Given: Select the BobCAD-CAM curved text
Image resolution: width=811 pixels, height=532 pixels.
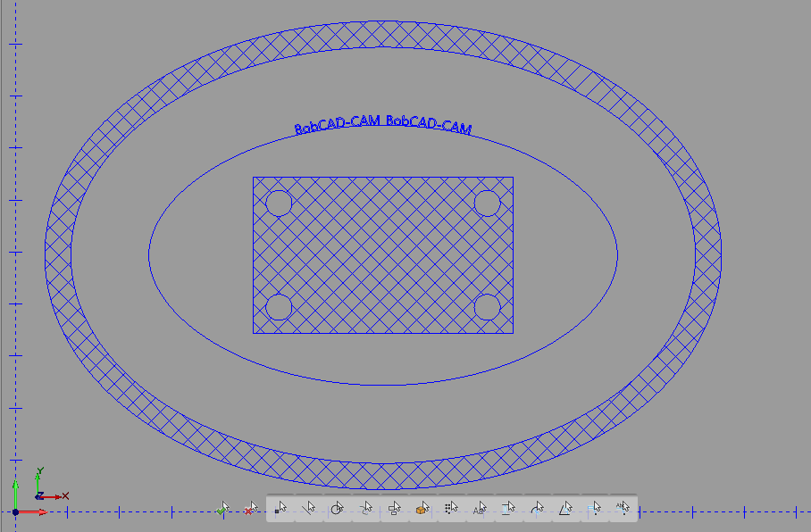Looking at the screenshot, I should tap(383, 125).
